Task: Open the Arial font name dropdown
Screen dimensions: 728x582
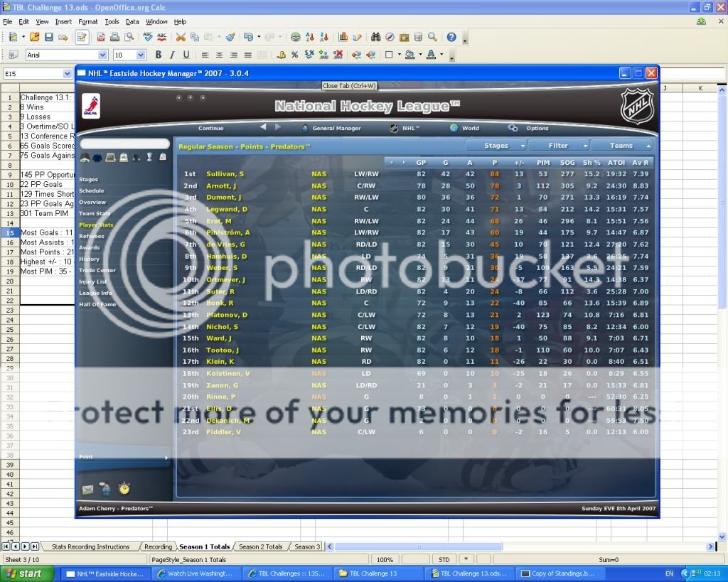Action: (x=103, y=55)
